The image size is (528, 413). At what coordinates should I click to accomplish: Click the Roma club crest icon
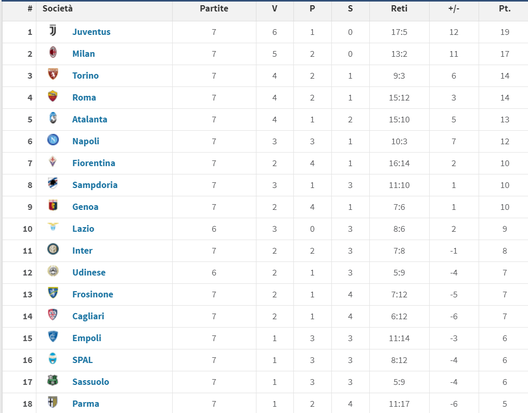53,96
